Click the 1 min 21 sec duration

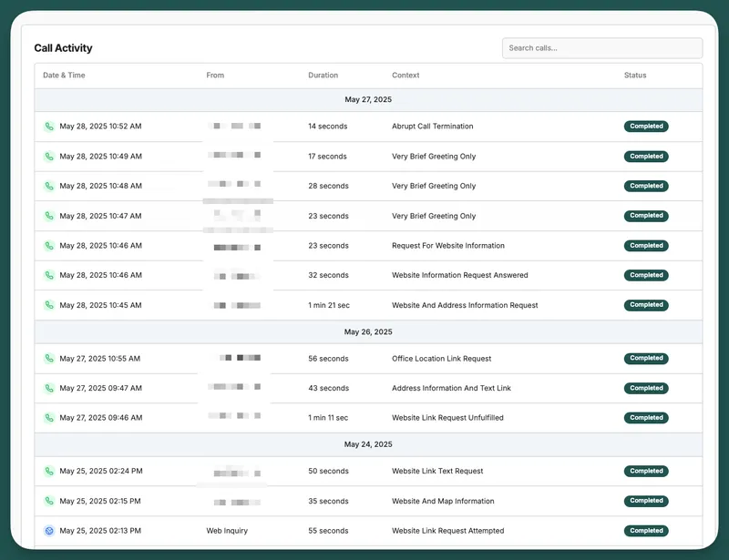(329, 305)
